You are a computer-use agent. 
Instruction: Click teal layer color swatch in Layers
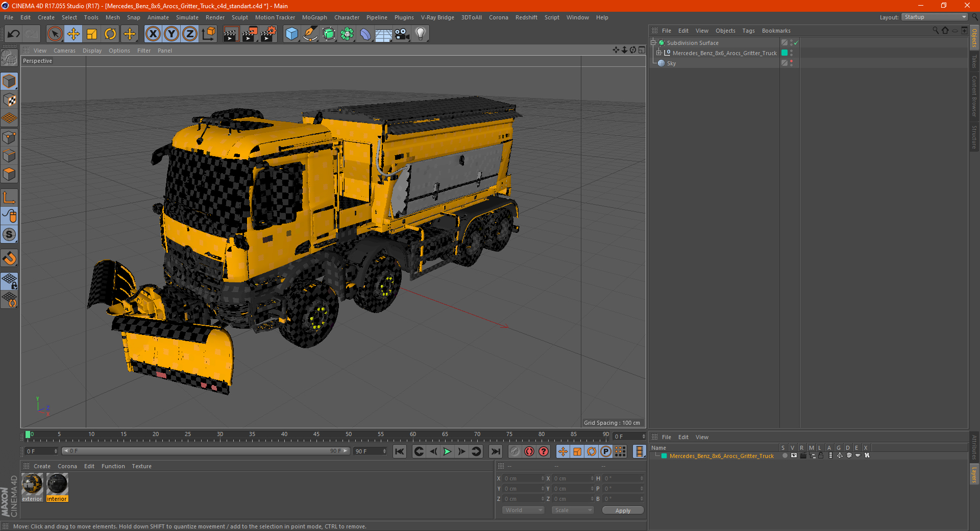pyautogui.click(x=664, y=456)
